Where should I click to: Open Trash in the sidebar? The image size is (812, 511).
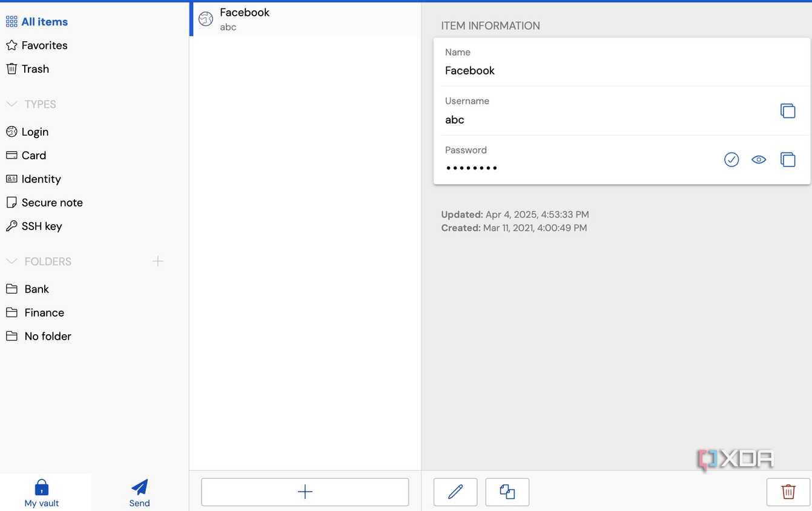pos(28,69)
